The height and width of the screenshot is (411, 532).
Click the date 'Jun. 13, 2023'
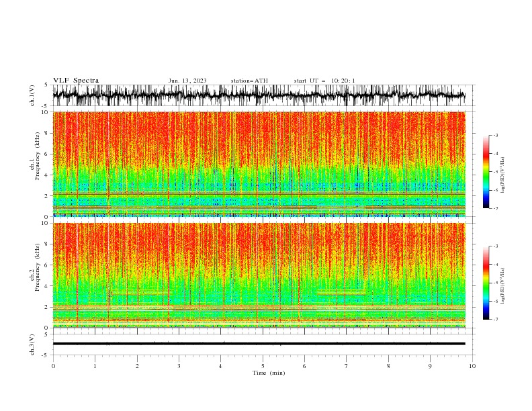(187, 81)
